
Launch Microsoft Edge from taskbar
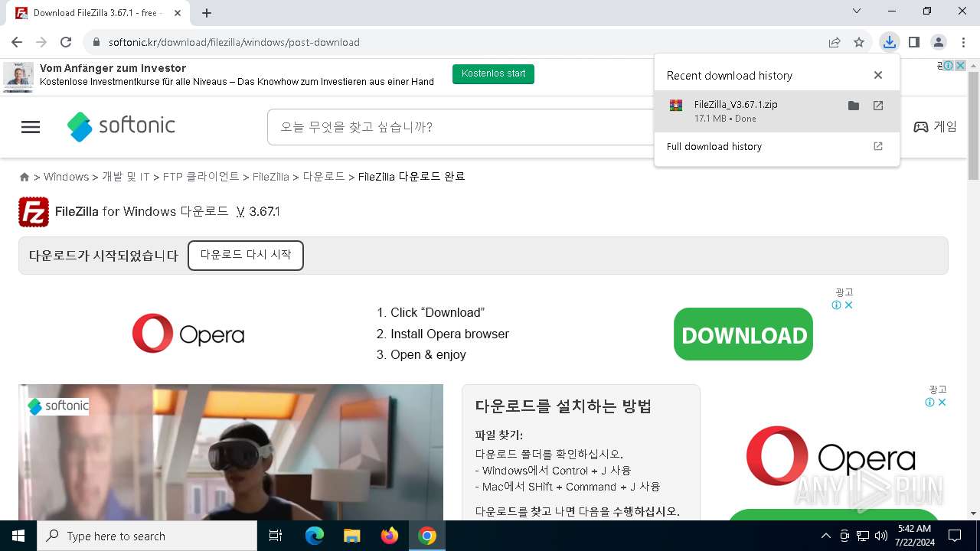point(315,536)
